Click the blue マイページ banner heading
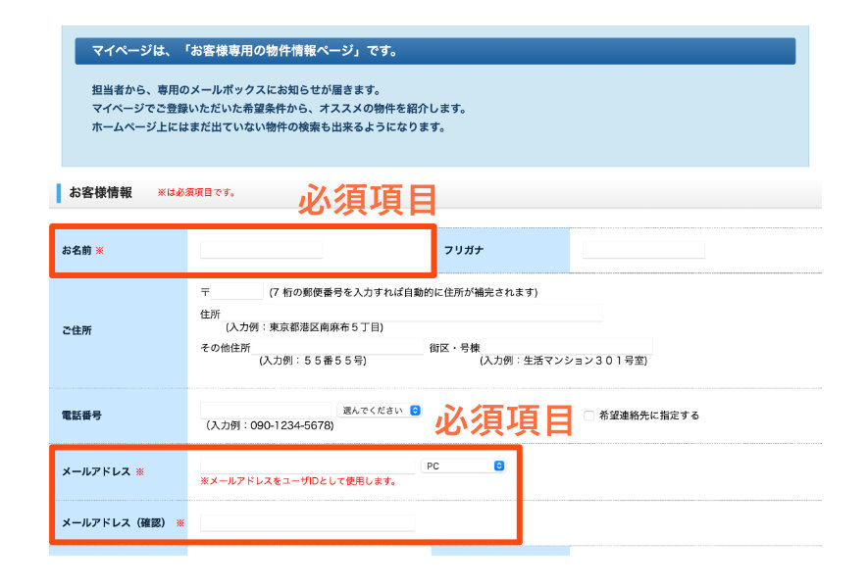The width and height of the screenshot is (868, 588). [x=435, y=51]
